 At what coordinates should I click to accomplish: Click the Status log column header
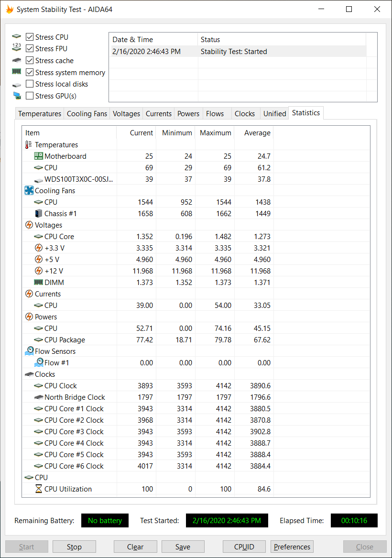click(282, 40)
